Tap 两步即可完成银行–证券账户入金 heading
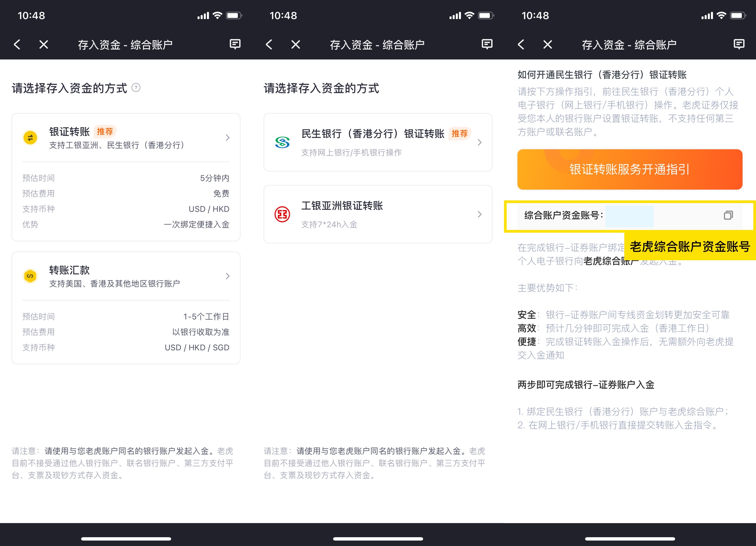Viewport: 756px width, 546px height. click(x=586, y=385)
